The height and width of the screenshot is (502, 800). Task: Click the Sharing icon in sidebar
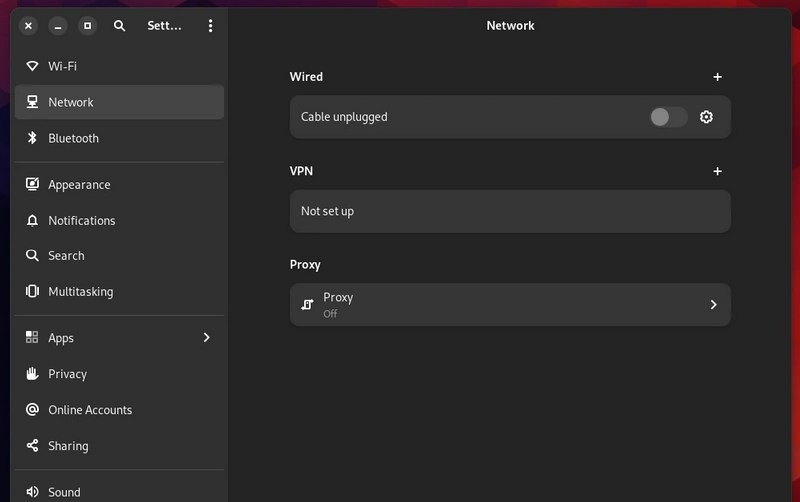point(32,446)
